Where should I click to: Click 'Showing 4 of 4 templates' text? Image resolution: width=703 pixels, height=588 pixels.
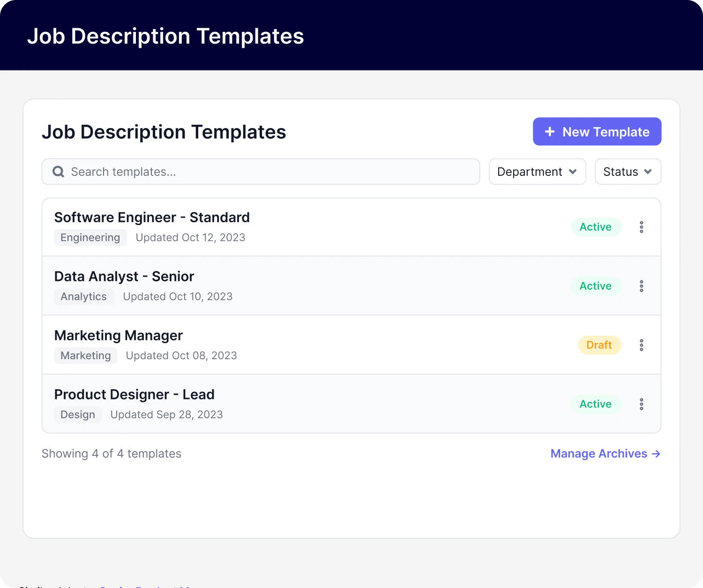tap(112, 453)
